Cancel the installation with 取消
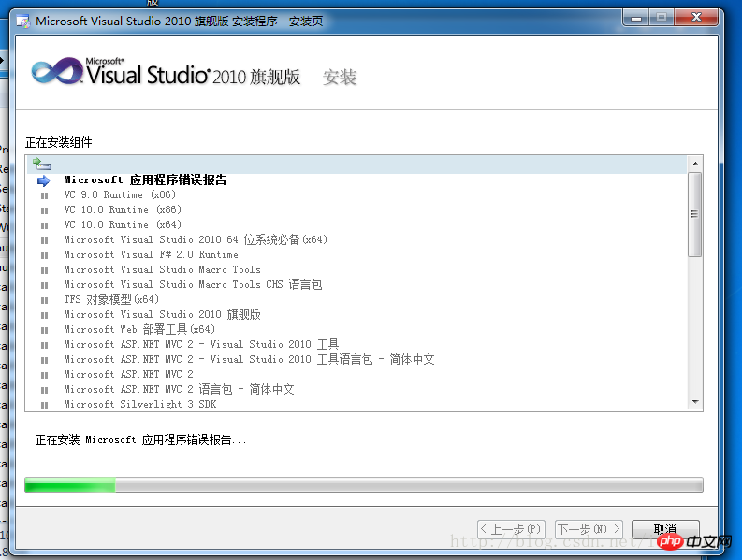The width and height of the screenshot is (742, 560). point(665,529)
